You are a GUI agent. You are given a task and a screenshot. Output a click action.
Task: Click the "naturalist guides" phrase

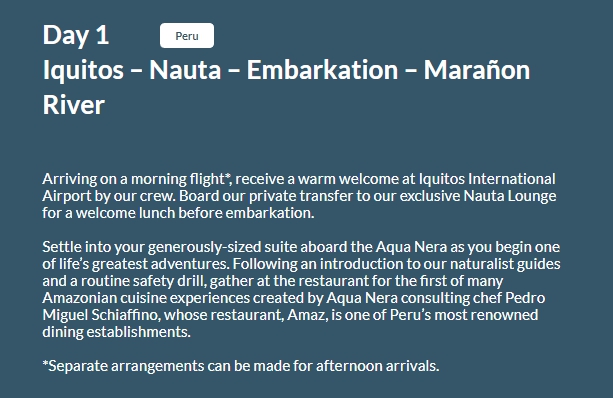pyautogui.click(x=505, y=264)
